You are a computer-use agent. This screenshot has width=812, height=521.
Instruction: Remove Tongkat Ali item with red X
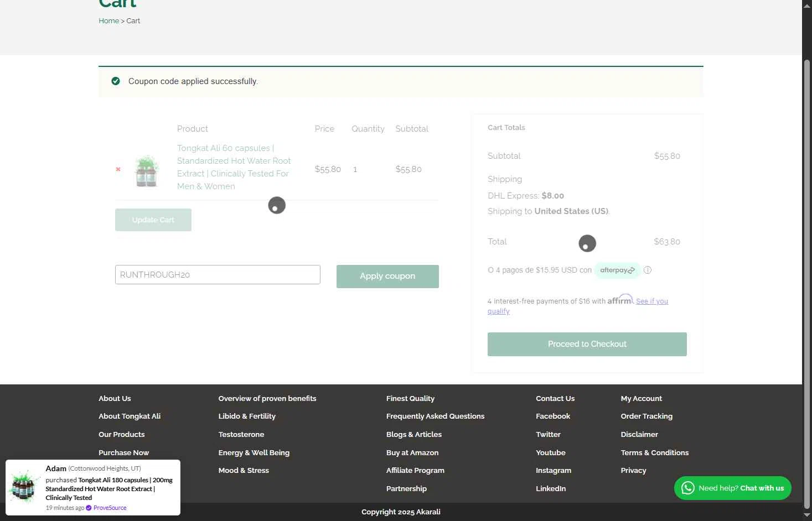pos(118,169)
